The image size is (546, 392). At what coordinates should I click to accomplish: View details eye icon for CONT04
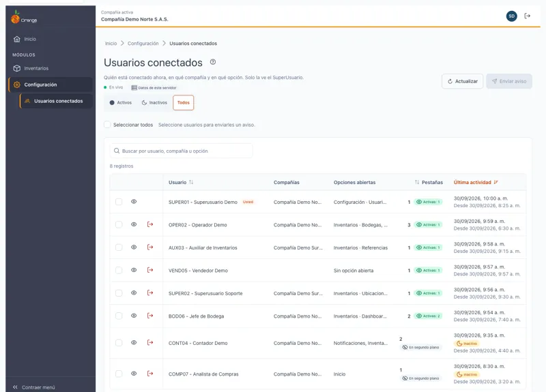[134, 343]
